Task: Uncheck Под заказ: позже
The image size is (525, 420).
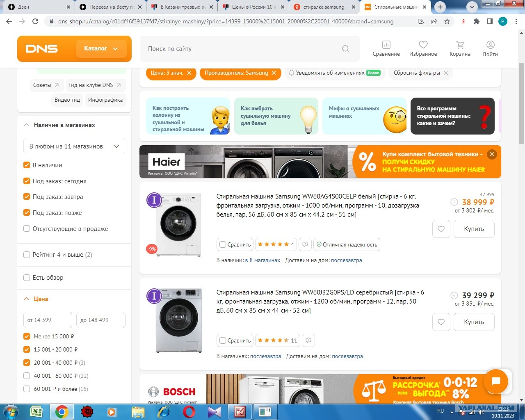Action: click(27, 213)
